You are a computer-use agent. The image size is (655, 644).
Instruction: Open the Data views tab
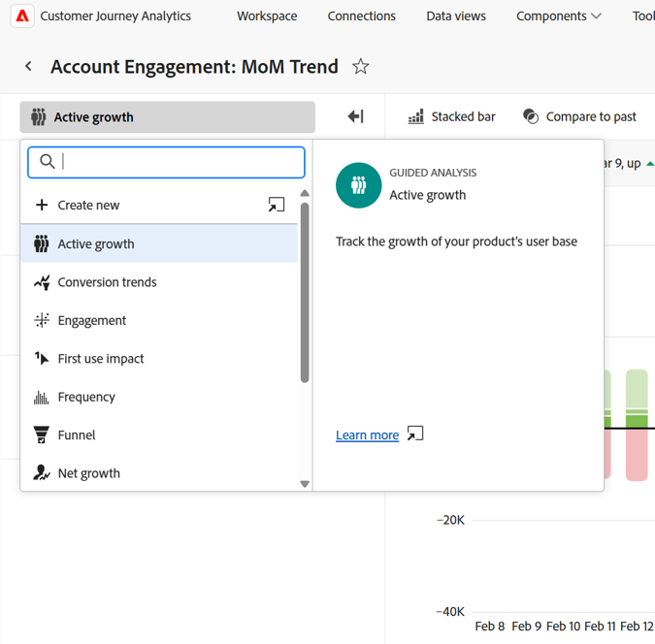(x=456, y=16)
